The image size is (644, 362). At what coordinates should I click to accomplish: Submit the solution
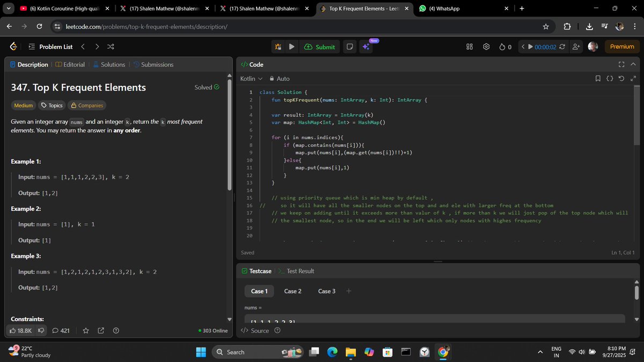(x=319, y=47)
